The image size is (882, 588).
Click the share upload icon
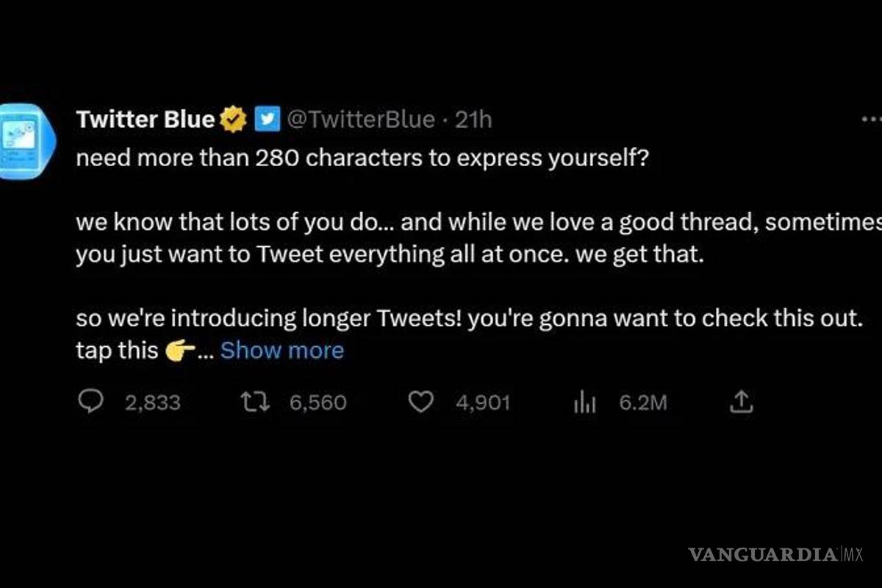coord(742,401)
